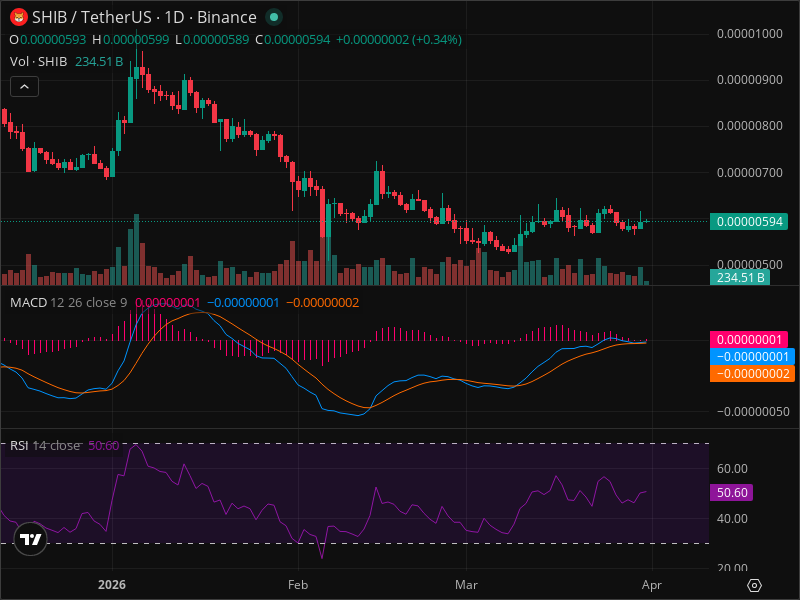Viewport: 800px width, 600px height.
Task: Click the Apr label on time axis
Action: [x=652, y=585]
